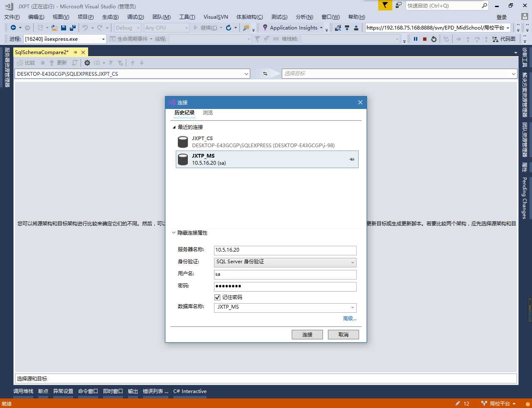Close the Connect dialog
Image resolution: width=532 pixels, height=408 pixels.
coord(360,102)
